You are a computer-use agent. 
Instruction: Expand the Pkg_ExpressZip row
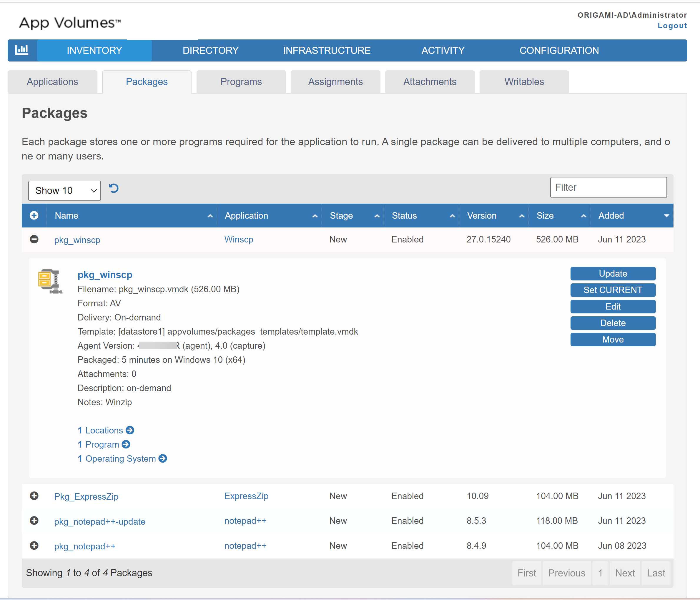tap(34, 496)
